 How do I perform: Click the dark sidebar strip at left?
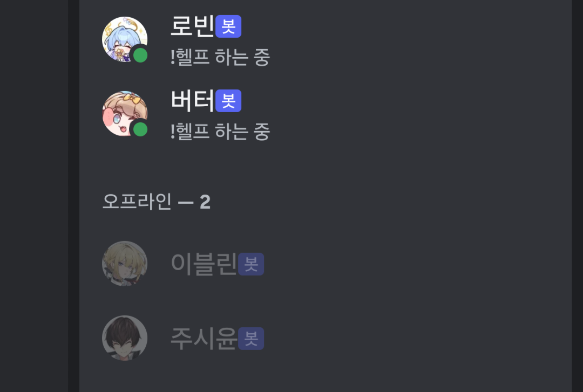coord(34,196)
